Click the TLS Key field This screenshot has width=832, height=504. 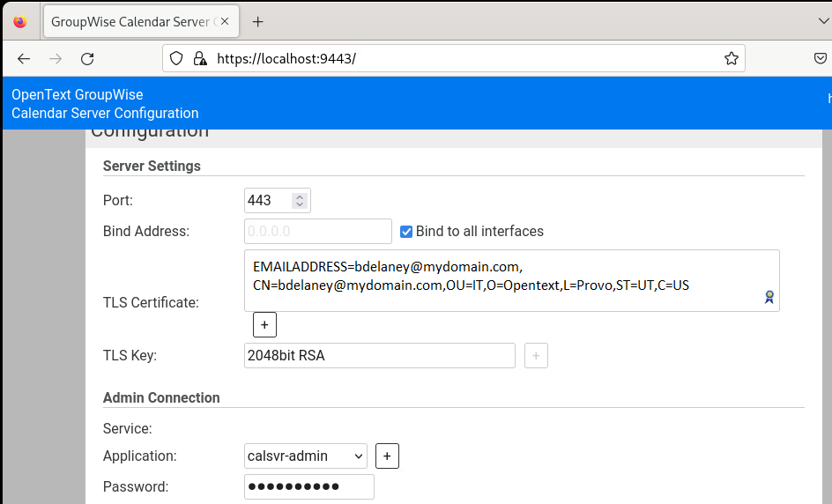coord(379,355)
